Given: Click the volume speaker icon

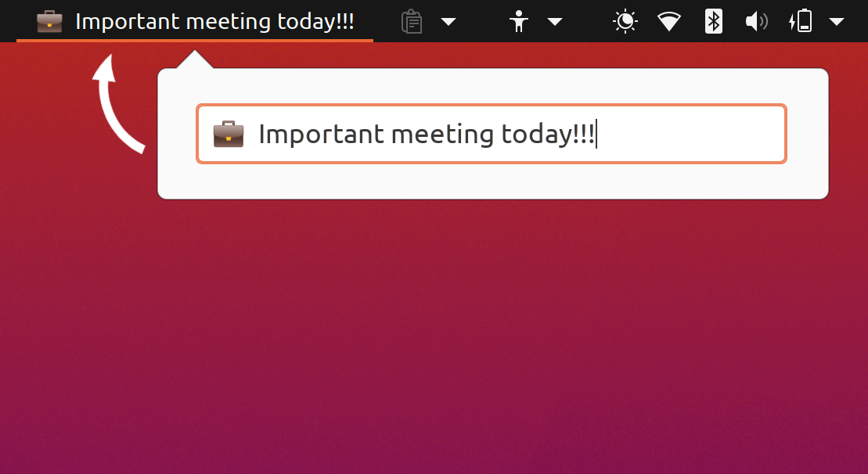Looking at the screenshot, I should pos(756,22).
